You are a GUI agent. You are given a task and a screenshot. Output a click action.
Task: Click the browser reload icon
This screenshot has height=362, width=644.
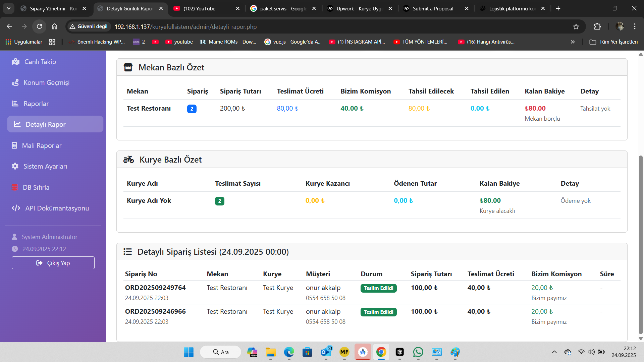[39, 26]
